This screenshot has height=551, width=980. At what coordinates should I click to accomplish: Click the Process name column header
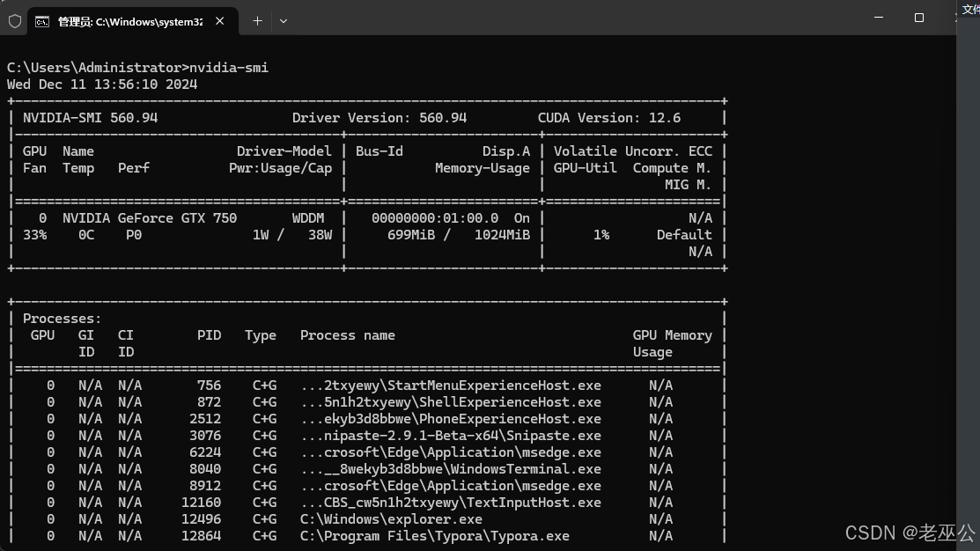pos(348,335)
